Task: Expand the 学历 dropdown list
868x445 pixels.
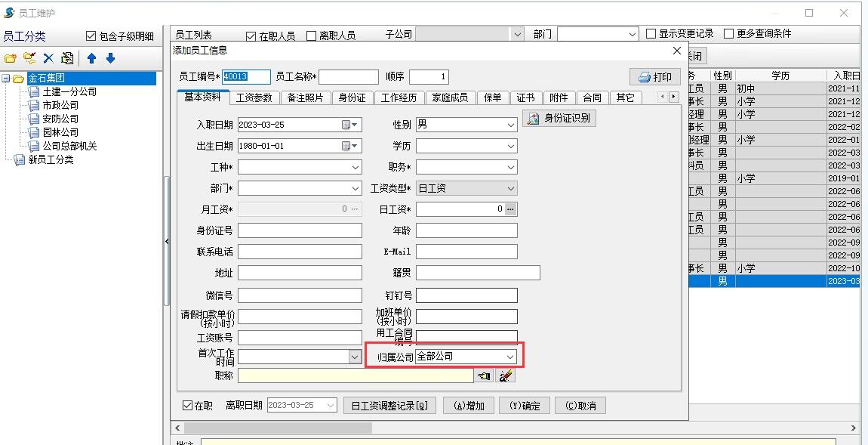Action: click(510, 146)
